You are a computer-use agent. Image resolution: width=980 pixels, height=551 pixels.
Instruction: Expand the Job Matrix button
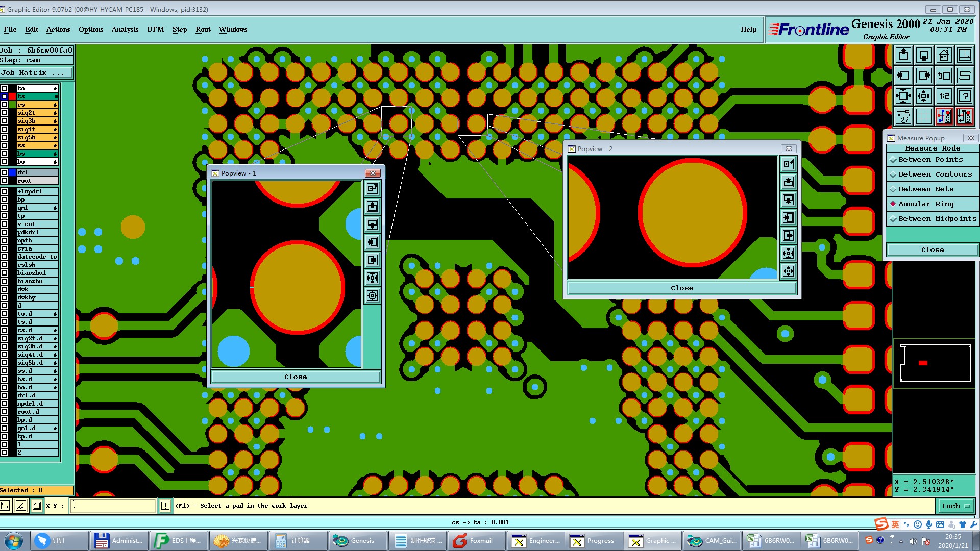(x=36, y=73)
